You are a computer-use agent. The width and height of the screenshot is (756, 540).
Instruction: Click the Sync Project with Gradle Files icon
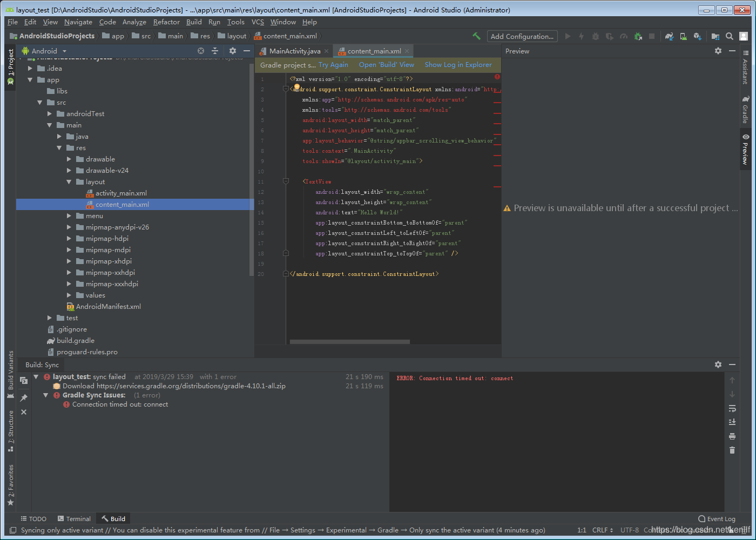(669, 36)
